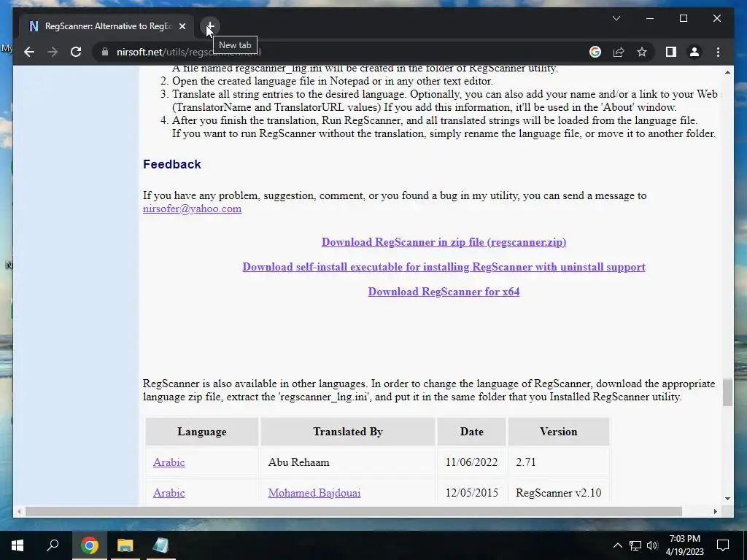This screenshot has width=747, height=560.
Task: Open the notification center icon
Action: tap(723, 545)
